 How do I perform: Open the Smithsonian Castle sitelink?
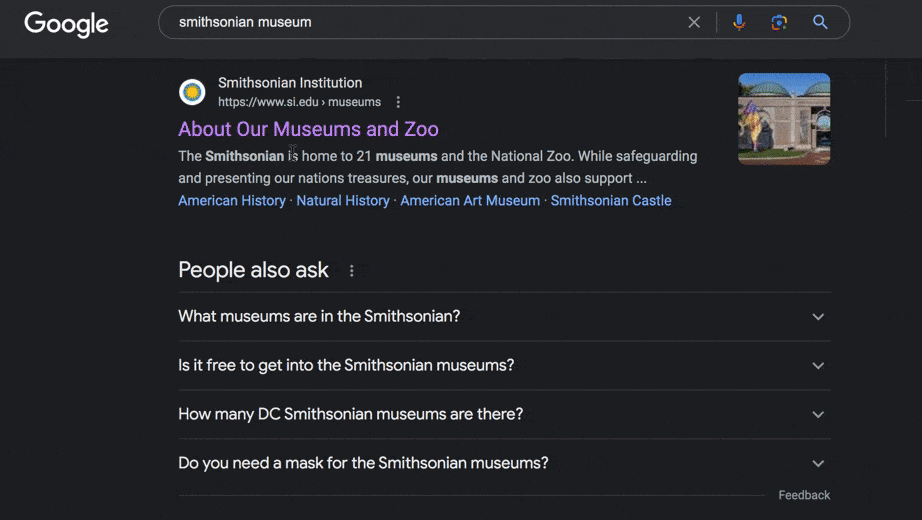click(x=611, y=201)
